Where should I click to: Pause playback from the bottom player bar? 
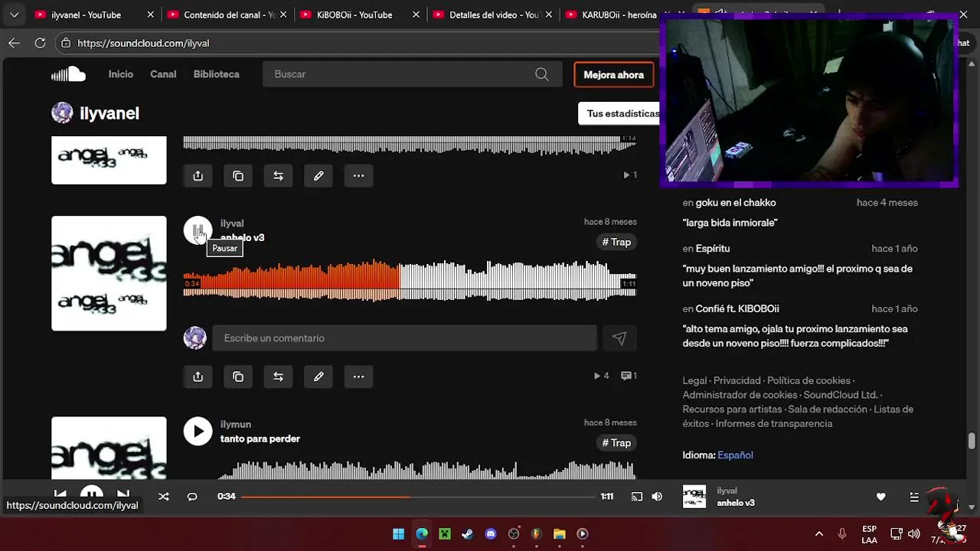[92, 494]
